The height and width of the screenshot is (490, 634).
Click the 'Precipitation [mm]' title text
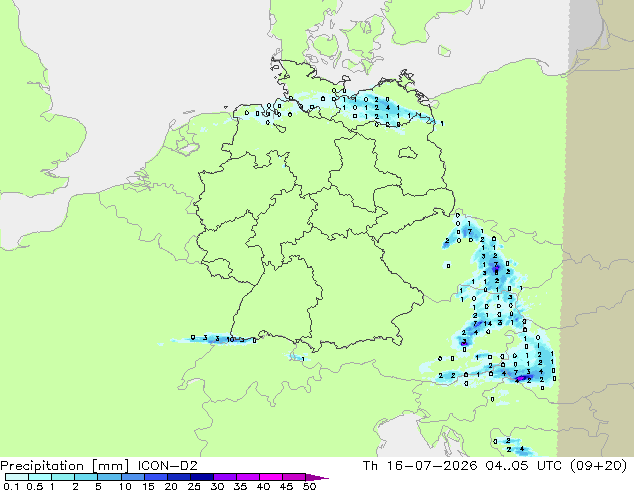(x=64, y=466)
